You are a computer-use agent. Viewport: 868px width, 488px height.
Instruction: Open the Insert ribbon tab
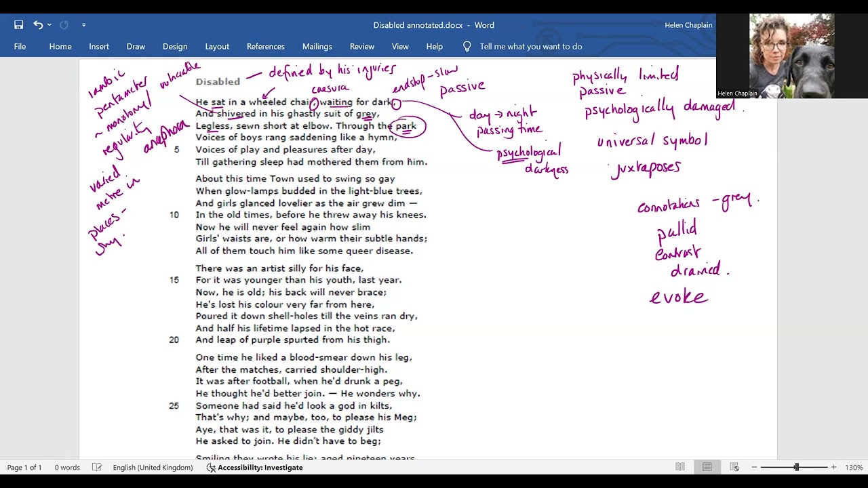tap(99, 47)
